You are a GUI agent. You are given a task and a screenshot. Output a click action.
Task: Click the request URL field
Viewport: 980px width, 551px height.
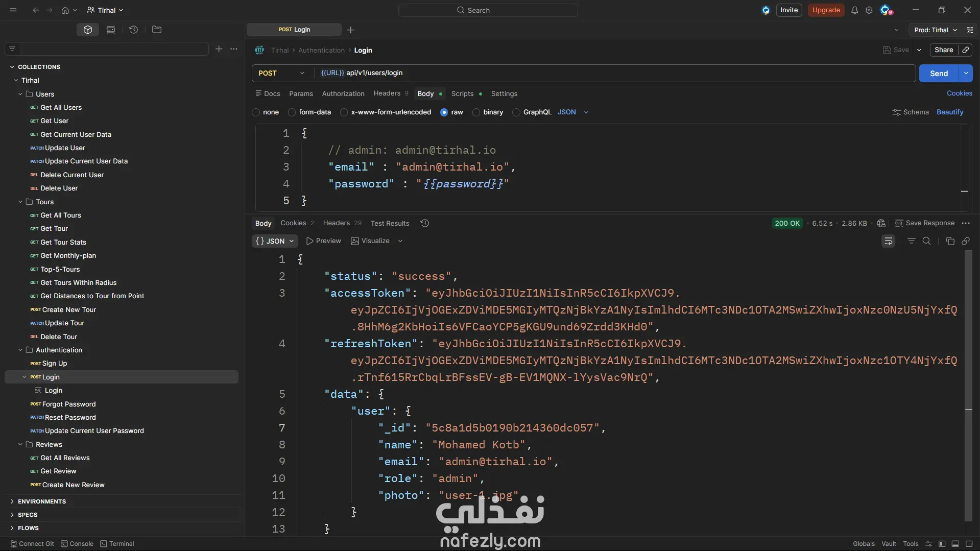[614, 73]
